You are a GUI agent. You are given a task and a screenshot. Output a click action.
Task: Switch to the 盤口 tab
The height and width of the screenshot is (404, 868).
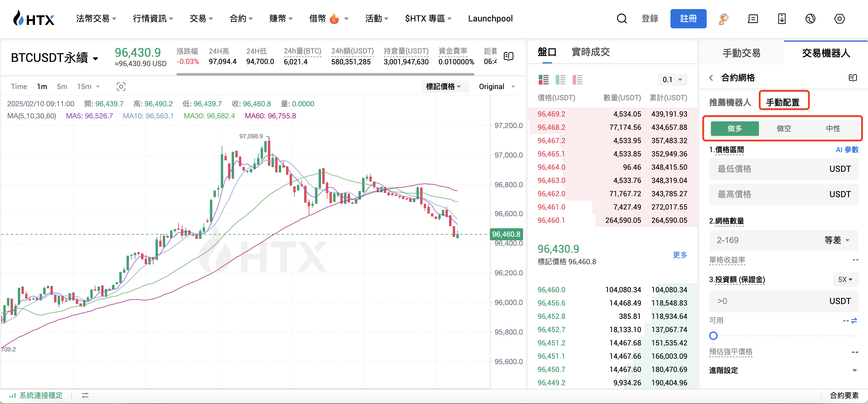[x=547, y=52]
